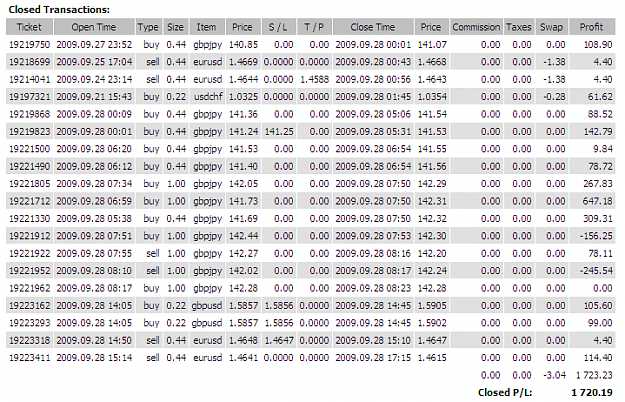Select ticket number 19221330
Image resolution: width=625 pixels, height=402 pixels.
pos(29,219)
